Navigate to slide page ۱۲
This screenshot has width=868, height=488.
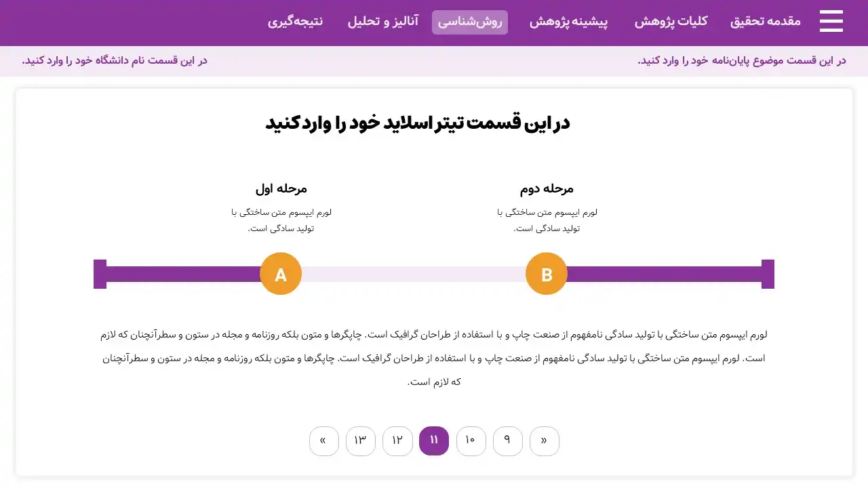click(397, 441)
